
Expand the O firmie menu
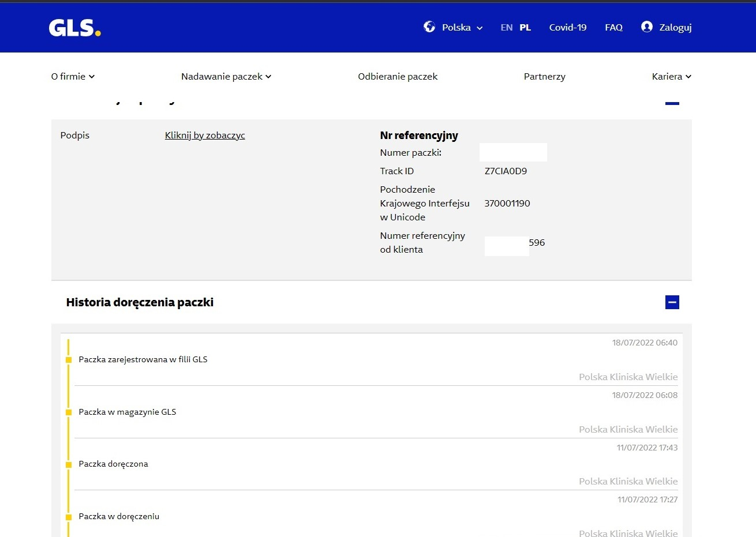[x=73, y=76]
